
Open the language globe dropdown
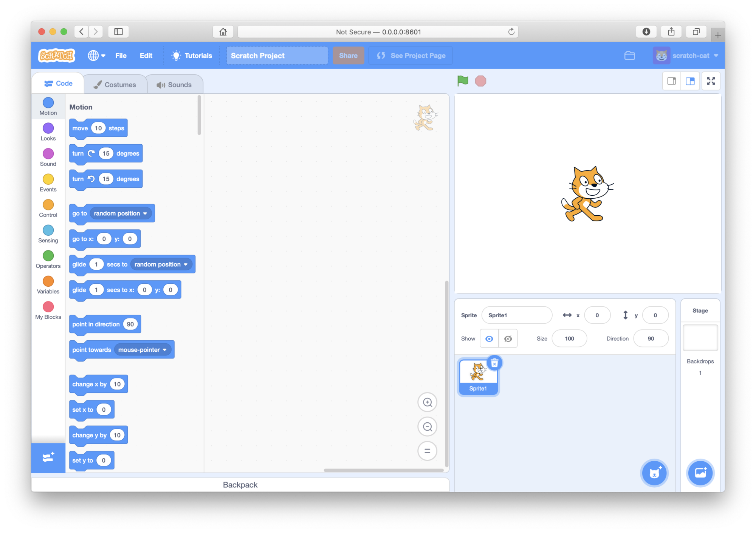click(96, 56)
